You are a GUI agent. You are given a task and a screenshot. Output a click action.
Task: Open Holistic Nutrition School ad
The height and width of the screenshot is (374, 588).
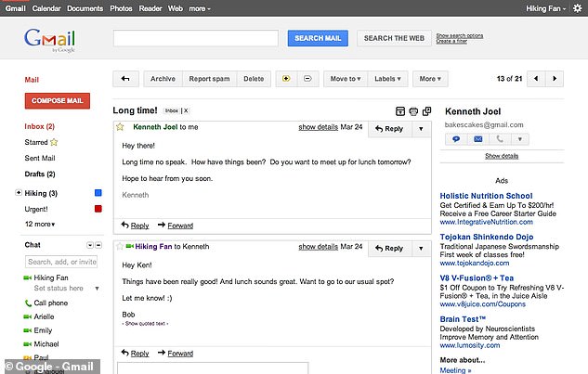click(486, 196)
